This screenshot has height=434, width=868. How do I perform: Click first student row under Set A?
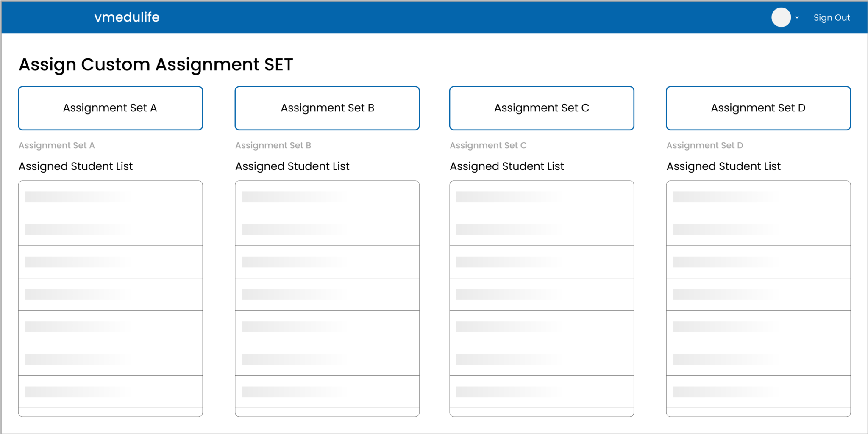click(x=111, y=197)
